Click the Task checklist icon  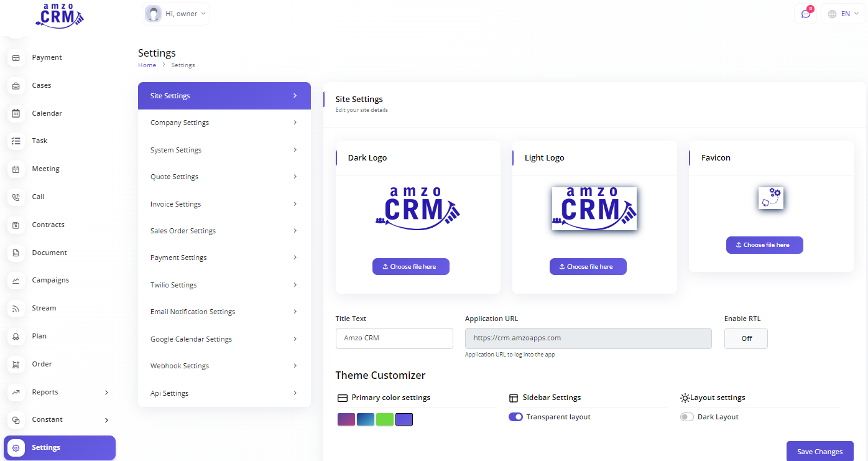click(x=16, y=141)
